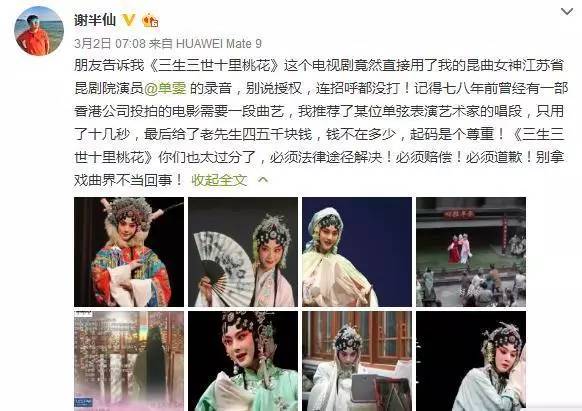Click the final post line 戏曲界不当回事
The width and height of the screenshot is (582, 411).
point(128,180)
